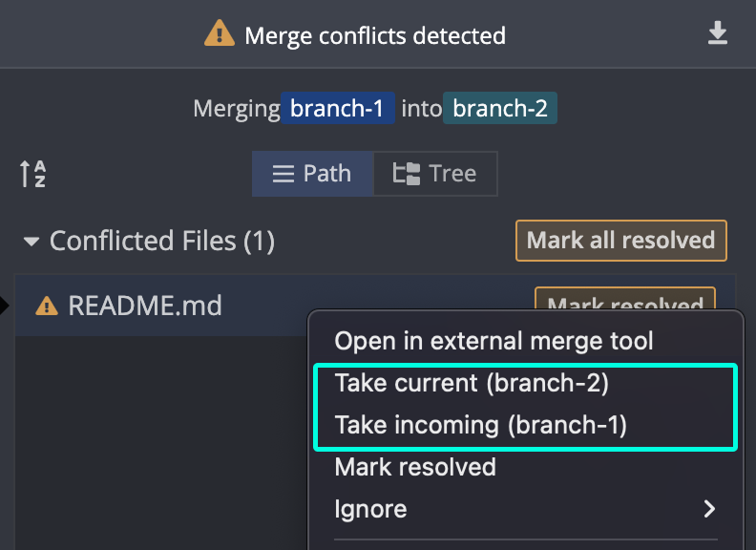The image size is (756, 550).
Task: Switch file view to Tree mode
Action: tap(435, 174)
